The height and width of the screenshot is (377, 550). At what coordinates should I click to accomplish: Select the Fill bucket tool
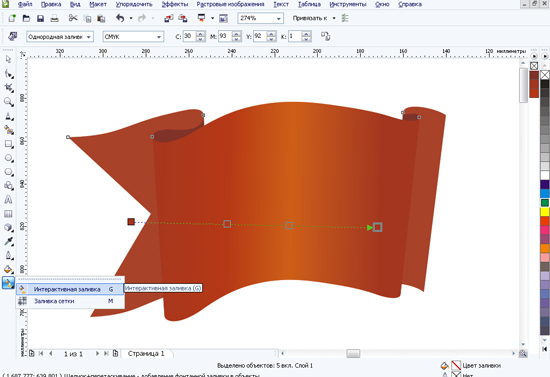pos(8,269)
